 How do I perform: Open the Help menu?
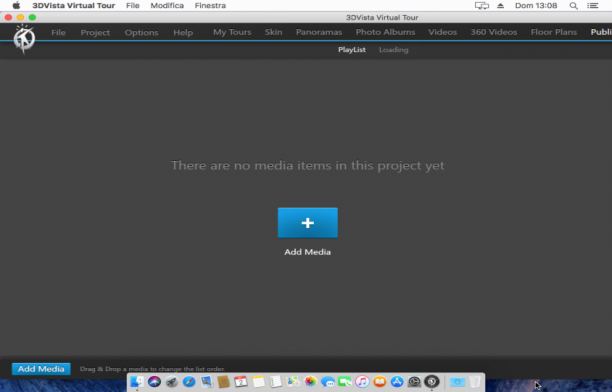tap(183, 32)
